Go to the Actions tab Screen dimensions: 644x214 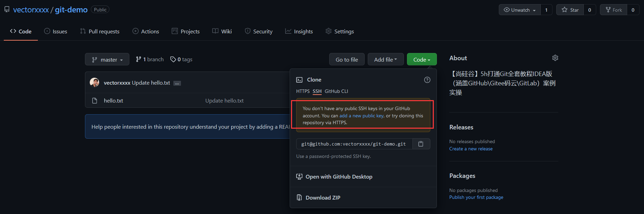point(146,31)
